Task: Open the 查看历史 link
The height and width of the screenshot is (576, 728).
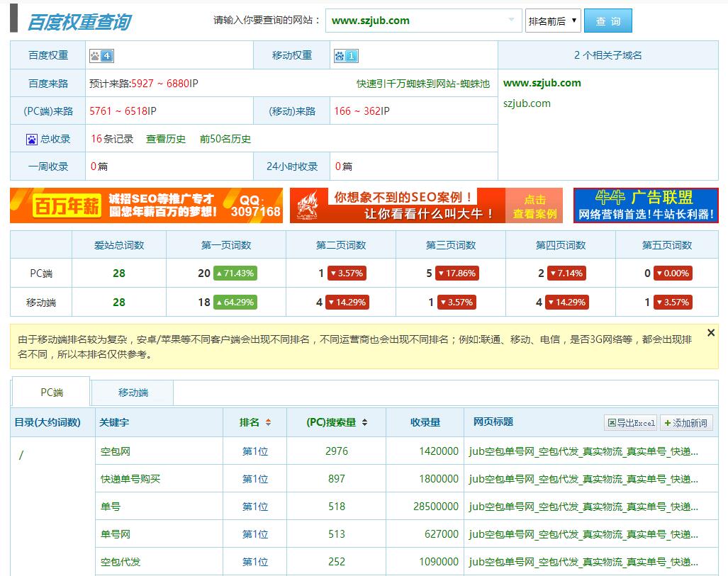Action: coord(166,140)
